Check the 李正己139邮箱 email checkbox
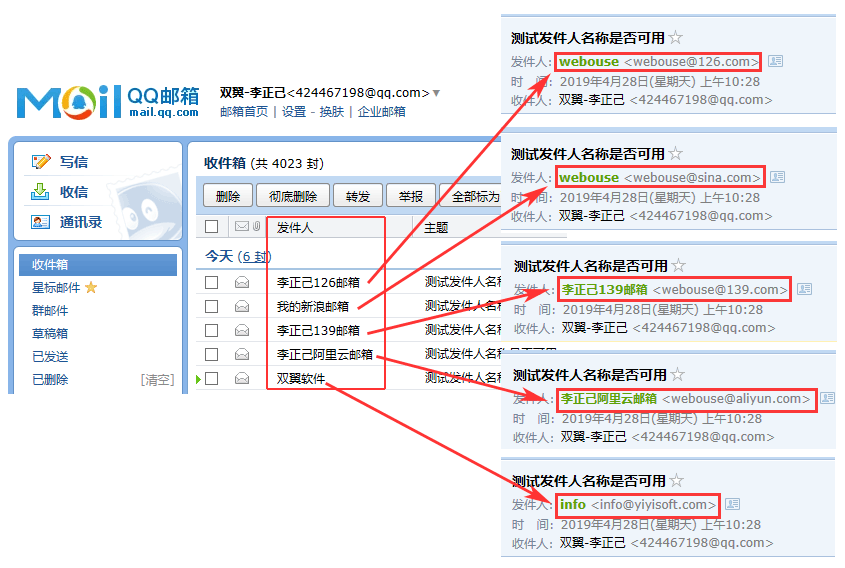The height and width of the screenshot is (568, 845). click(x=211, y=330)
